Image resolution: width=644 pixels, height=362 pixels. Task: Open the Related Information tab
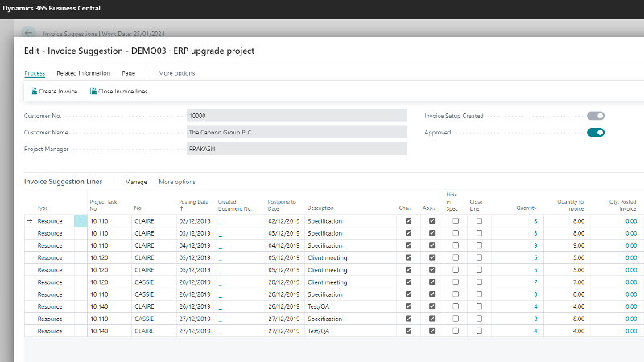coord(84,73)
